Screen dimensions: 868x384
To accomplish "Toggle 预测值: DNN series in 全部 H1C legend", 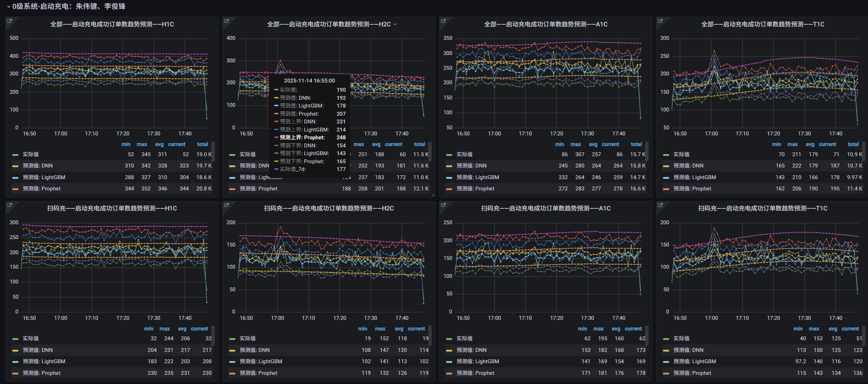I will point(37,166).
